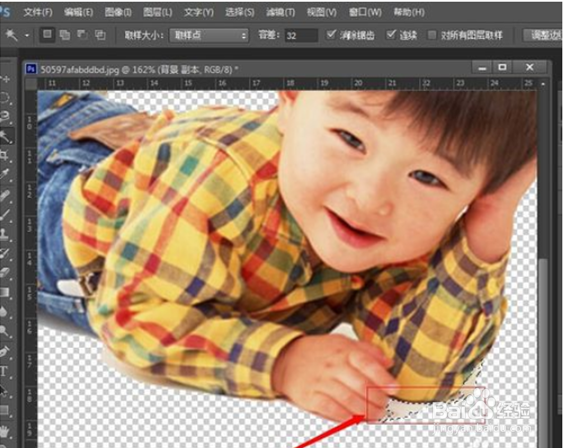563x448 pixels.
Task: Select the History Brush tool
Action: point(5,253)
